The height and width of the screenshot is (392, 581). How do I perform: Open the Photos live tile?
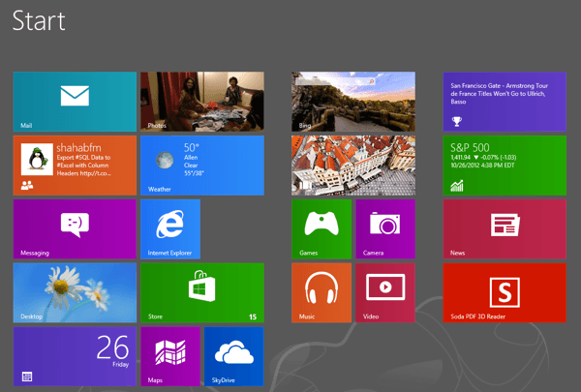(201, 102)
